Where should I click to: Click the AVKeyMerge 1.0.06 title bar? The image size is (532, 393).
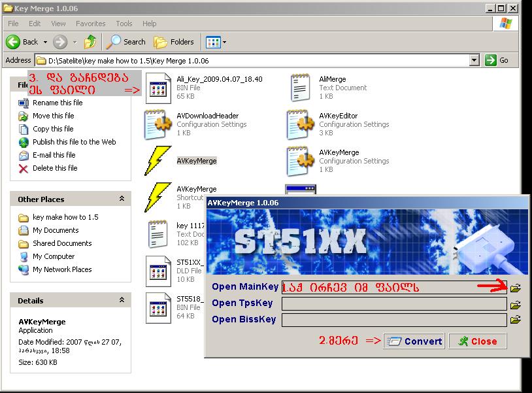367,203
